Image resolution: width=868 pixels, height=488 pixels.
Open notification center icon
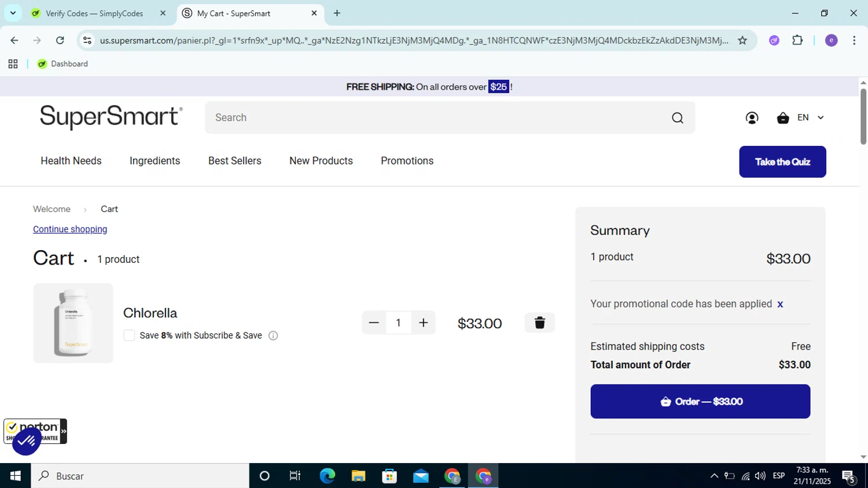(x=849, y=476)
